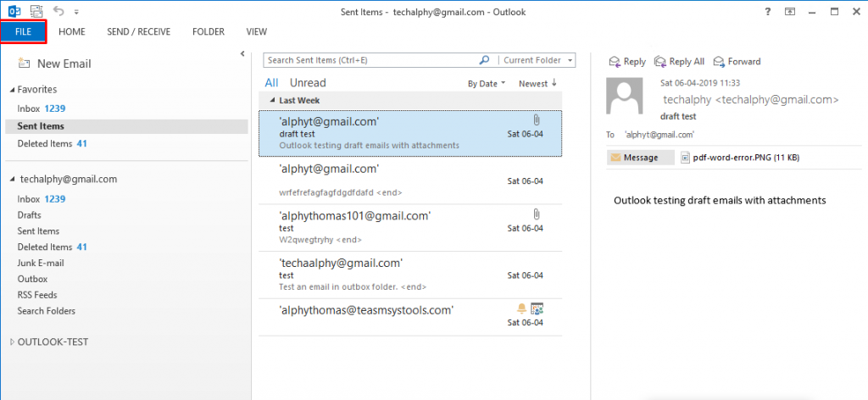Forward the open message
The image size is (868, 400).
click(737, 61)
